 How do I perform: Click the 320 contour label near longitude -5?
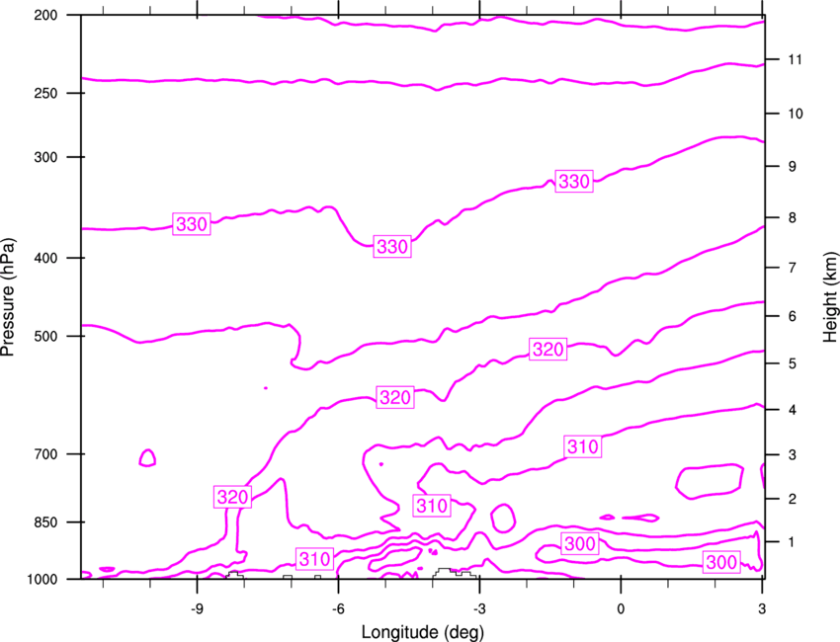point(395,397)
